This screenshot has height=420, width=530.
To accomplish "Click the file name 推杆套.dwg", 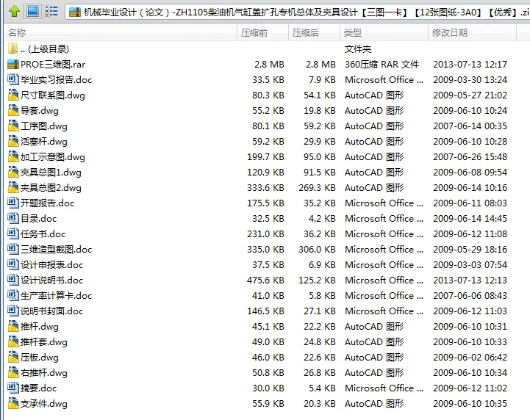I will (44, 342).
